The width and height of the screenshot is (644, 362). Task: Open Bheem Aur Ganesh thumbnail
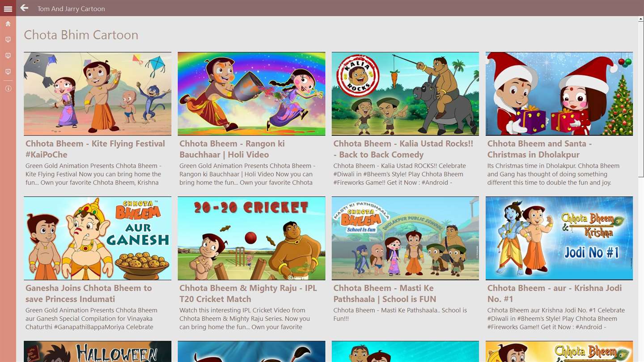click(x=97, y=238)
